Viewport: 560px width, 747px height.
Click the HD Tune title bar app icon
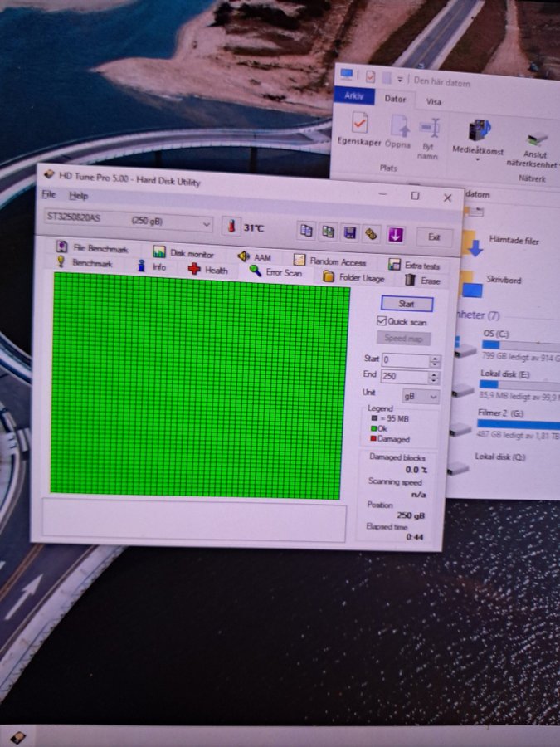point(49,174)
